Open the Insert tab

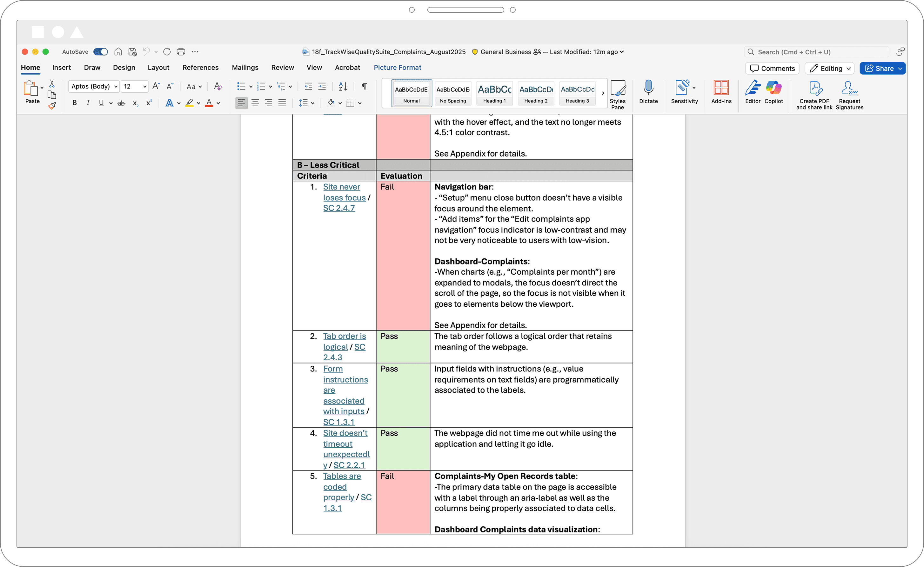(62, 68)
